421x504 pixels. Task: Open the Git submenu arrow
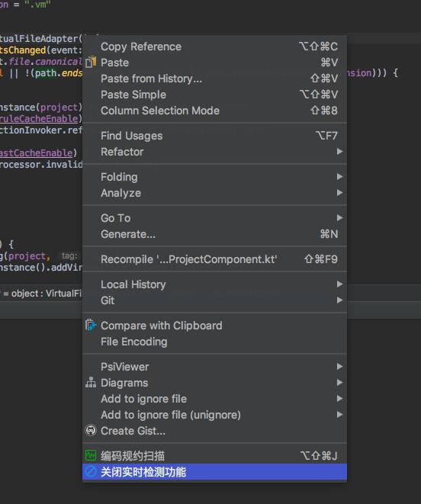(x=339, y=300)
